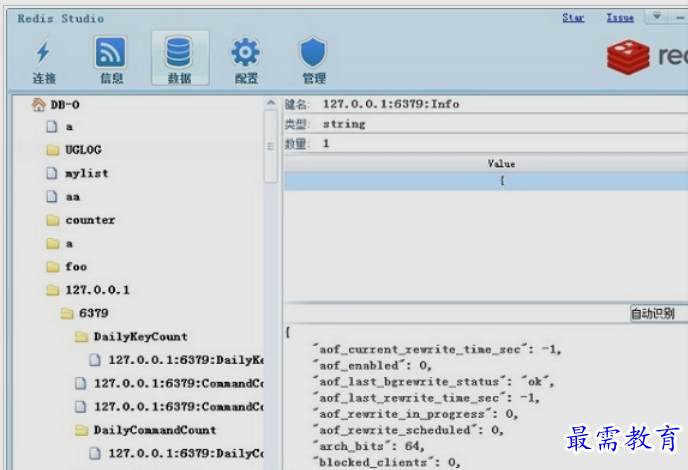Collapse the 6379 folder
688x470 pixels.
coord(93,313)
